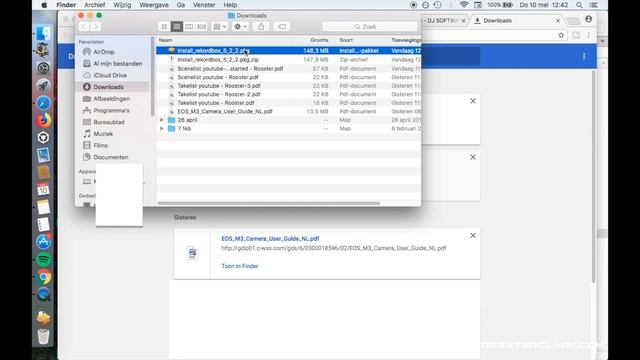
Task: Click the Time Machine menu bar icon
Action: tap(437, 5)
